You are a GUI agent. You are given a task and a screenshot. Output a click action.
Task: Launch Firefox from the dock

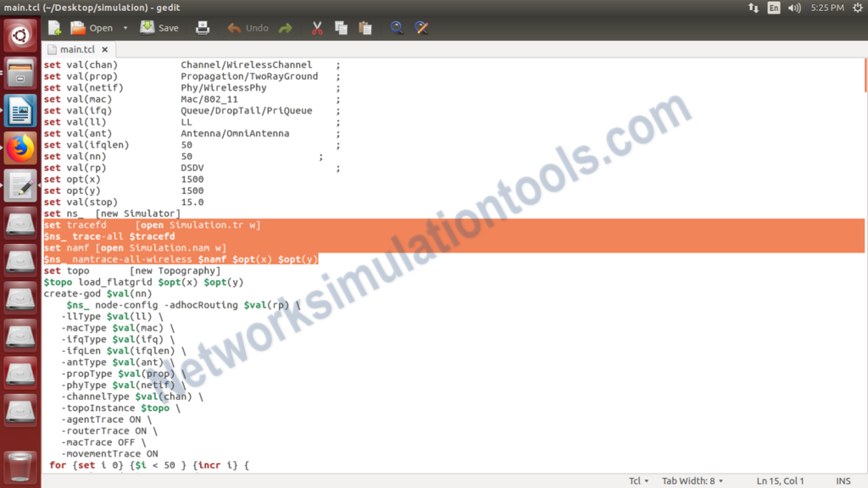click(x=19, y=147)
